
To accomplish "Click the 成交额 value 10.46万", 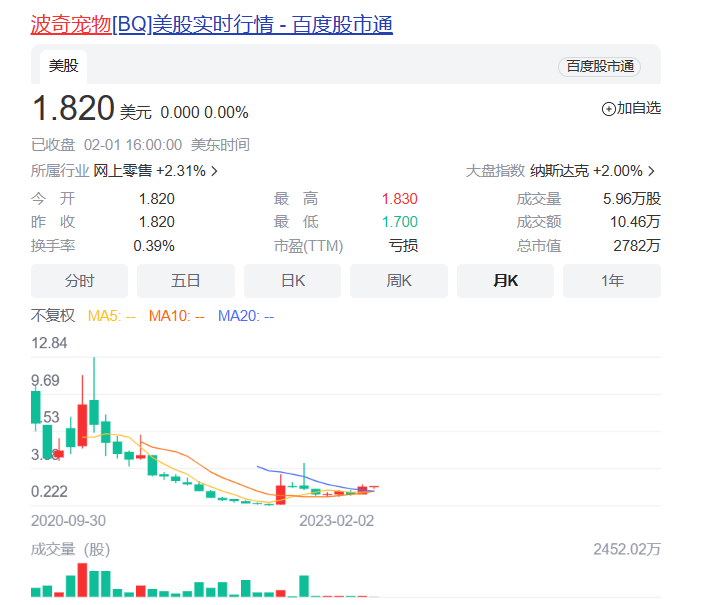I will click(635, 222).
